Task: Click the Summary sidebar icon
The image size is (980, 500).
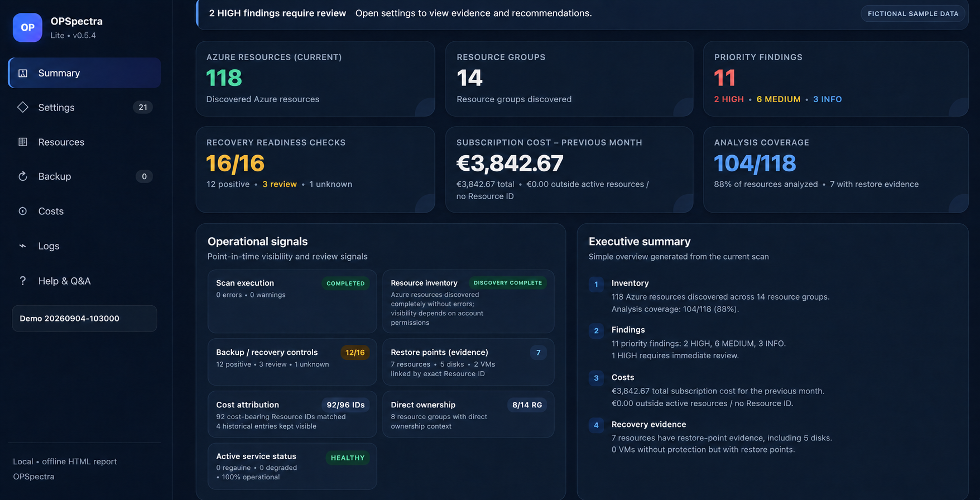Action: 23,73
